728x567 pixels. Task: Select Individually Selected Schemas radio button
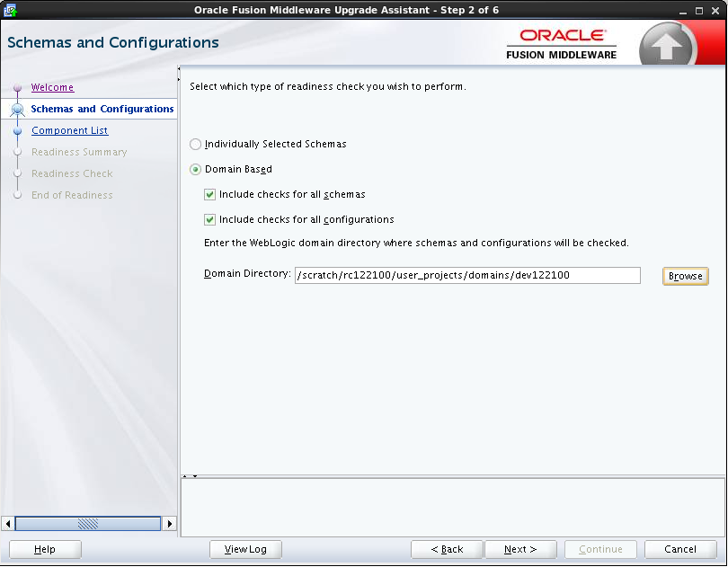[195, 144]
